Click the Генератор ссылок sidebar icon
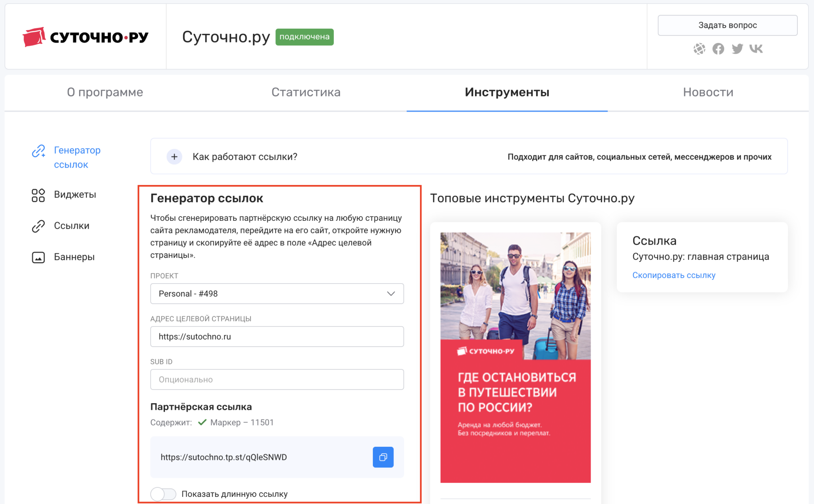 pyautogui.click(x=39, y=151)
